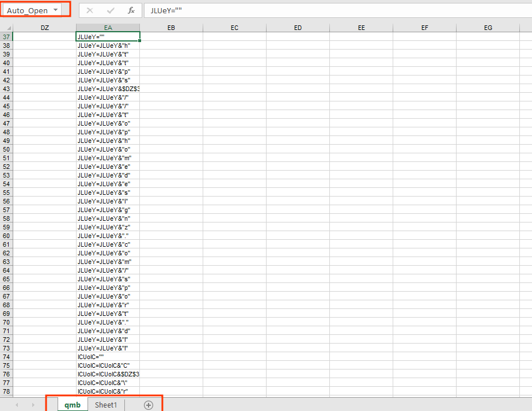Screen dimensions: 532x411
Task: Select row 37 header
Action: [x=6, y=37]
